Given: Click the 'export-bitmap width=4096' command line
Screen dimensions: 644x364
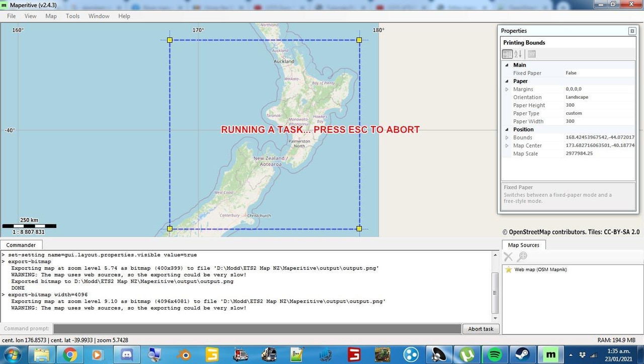Looking at the screenshot, I should [x=48, y=295].
